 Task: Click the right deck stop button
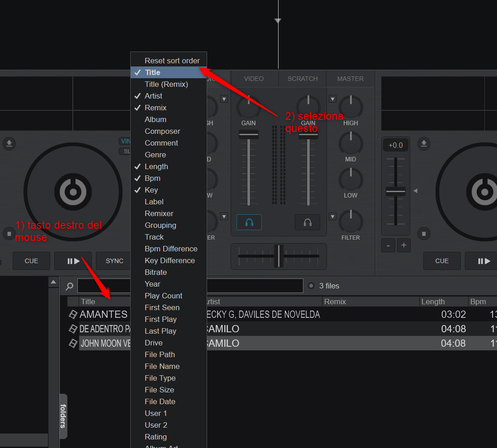pos(424,234)
